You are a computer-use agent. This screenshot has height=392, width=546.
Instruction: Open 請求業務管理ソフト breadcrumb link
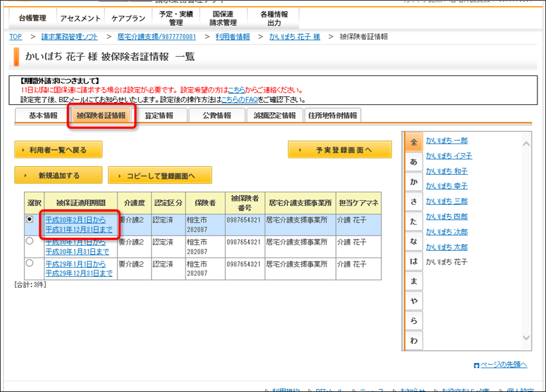(x=69, y=36)
